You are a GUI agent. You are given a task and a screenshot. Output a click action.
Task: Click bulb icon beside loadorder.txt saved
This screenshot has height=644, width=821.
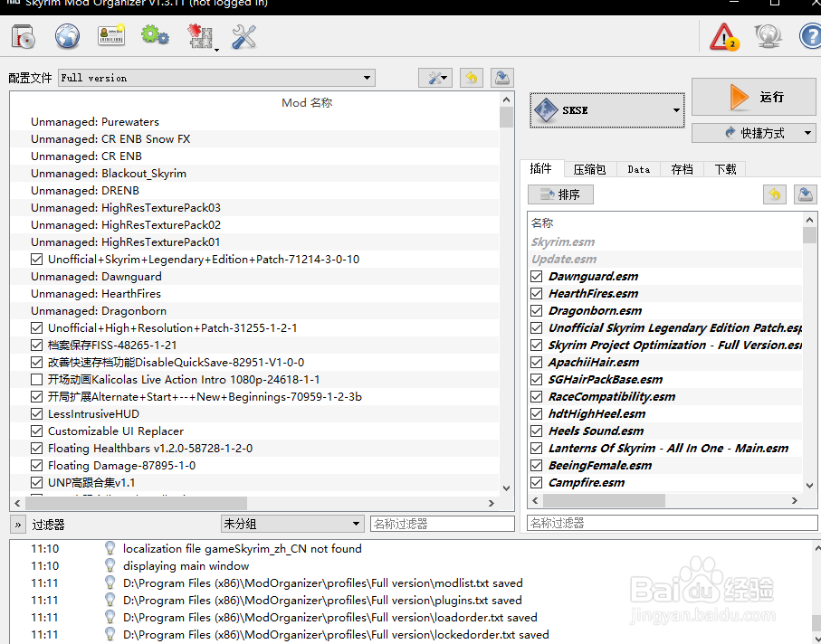click(110, 618)
